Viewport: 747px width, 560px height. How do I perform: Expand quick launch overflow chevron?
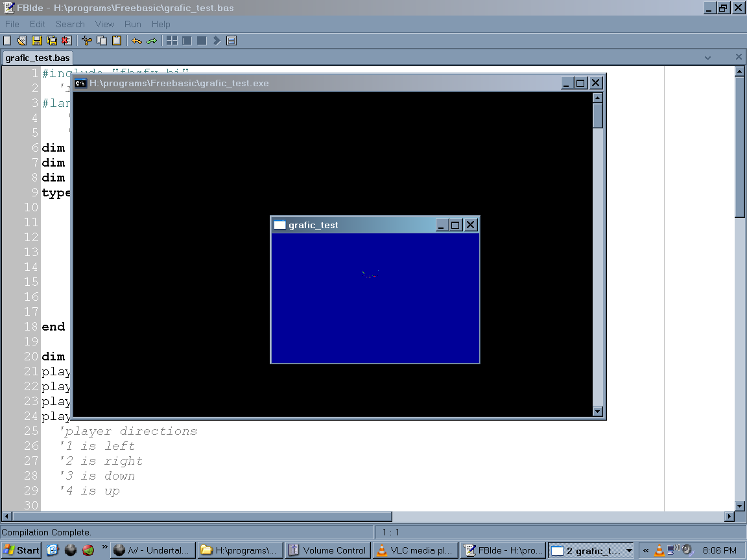point(104,546)
